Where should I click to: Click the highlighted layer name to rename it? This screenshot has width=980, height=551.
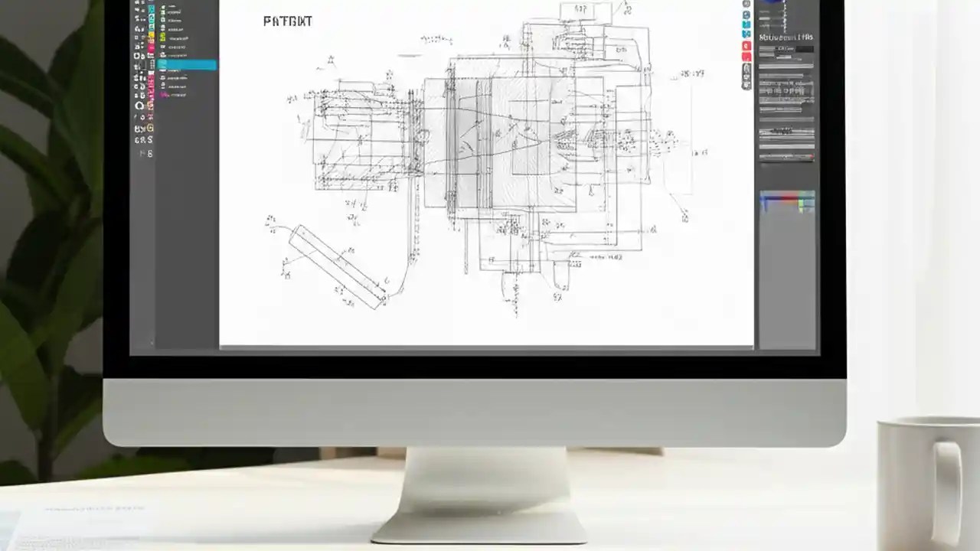tap(184, 65)
